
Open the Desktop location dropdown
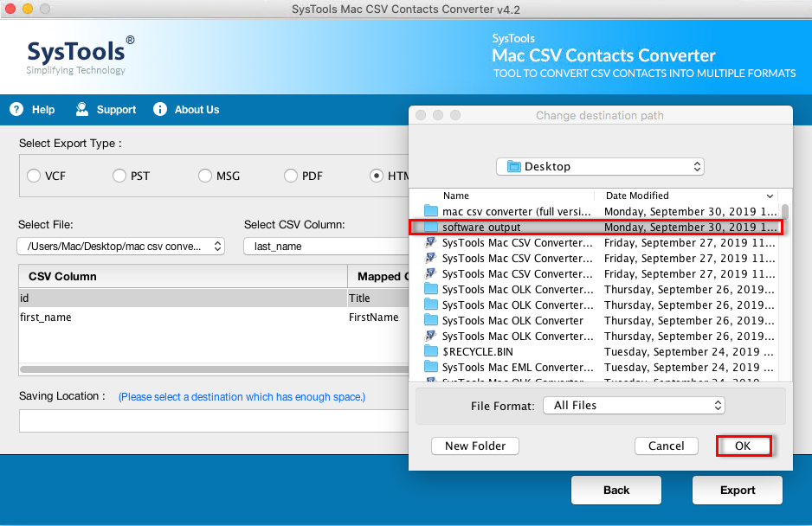[x=600, y=167]
